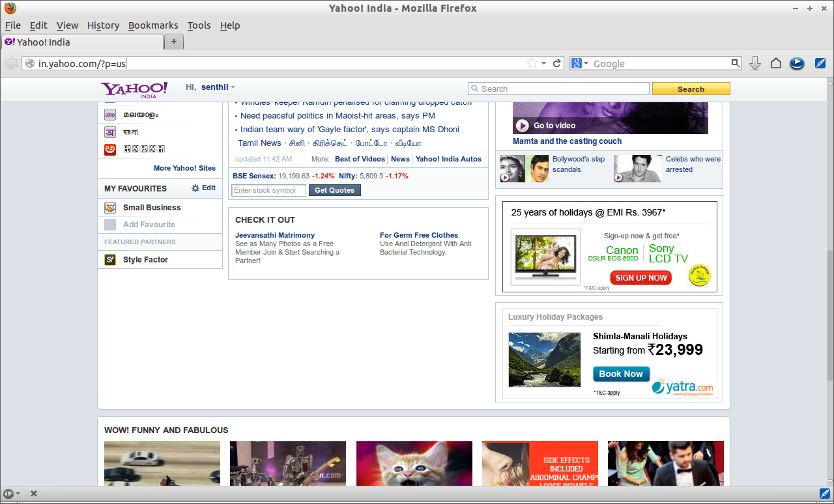Click the Small Business favourite icon
This screenshot has height=504, width=834.
point(110,208)
